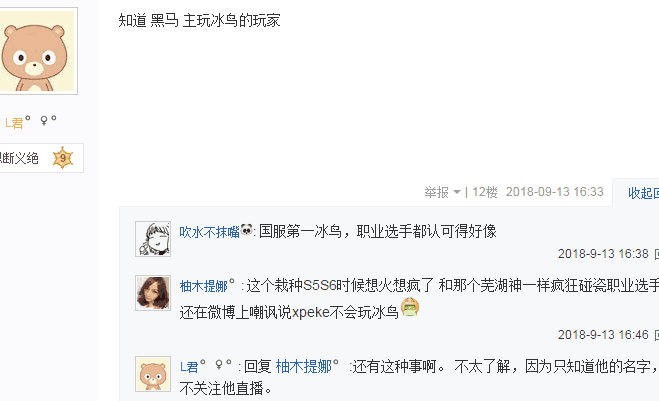Click the level 9 star badge
Image resolution: width=659 pixels, height=401 pixels.
[x=63, y=158]
